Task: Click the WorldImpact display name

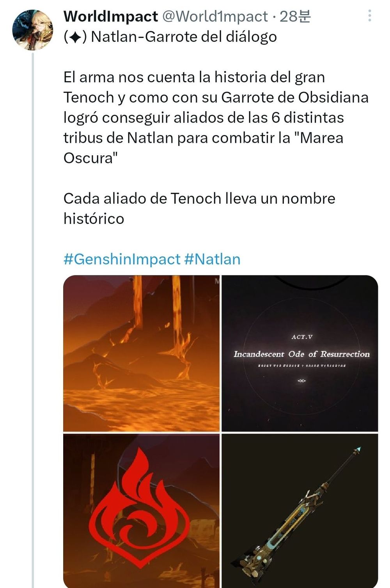Action: point(111,16)
